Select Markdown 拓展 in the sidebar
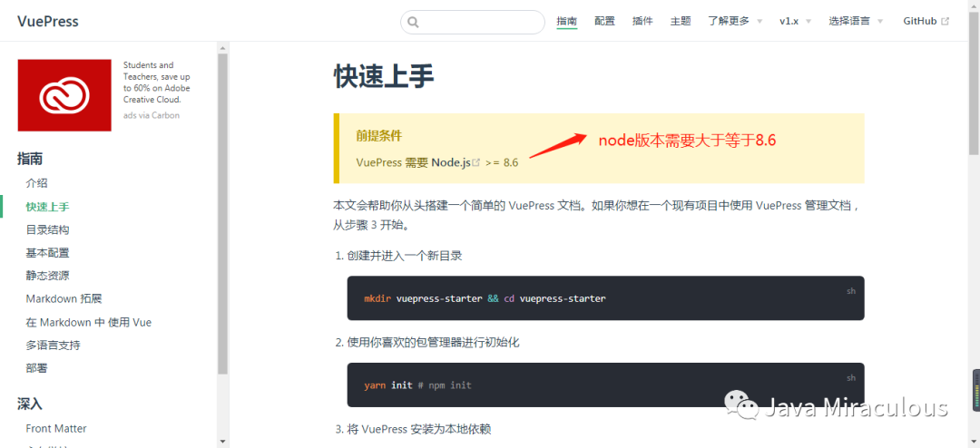Viewport: 980px width, 448px height. point(64,298)
